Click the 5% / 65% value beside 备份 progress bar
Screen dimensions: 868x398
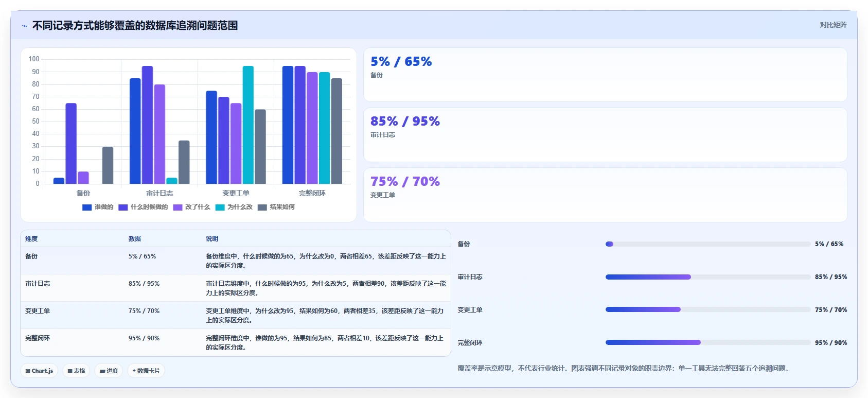point(829,244)
